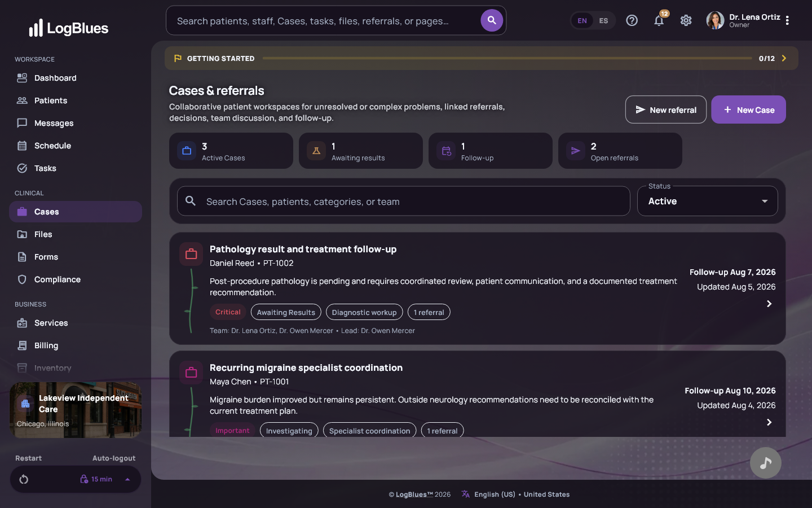
Task: Click the footer language translate icon
Action: click(465, 494)
